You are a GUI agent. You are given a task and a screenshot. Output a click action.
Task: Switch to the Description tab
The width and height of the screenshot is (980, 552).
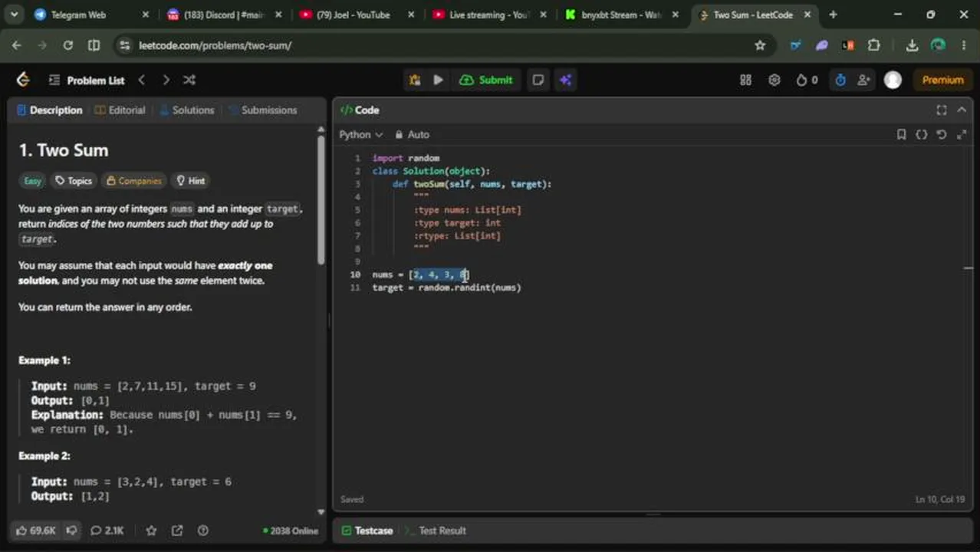pyautogui.click(x=49, y=110)
